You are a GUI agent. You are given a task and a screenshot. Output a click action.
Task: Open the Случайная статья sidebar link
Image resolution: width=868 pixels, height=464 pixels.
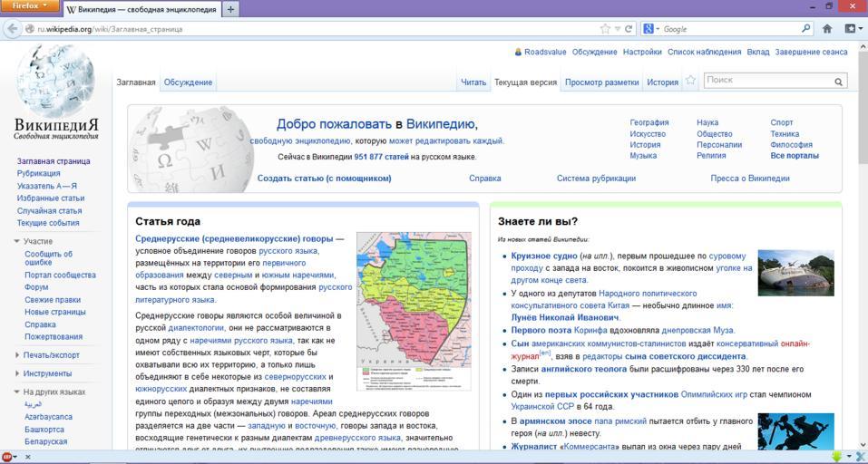coord(49,210)
